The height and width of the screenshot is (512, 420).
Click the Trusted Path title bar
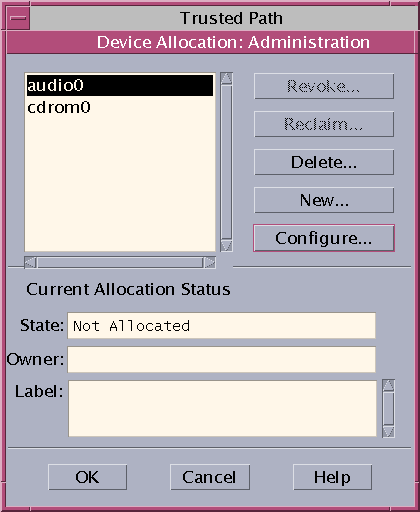(223, 18)
